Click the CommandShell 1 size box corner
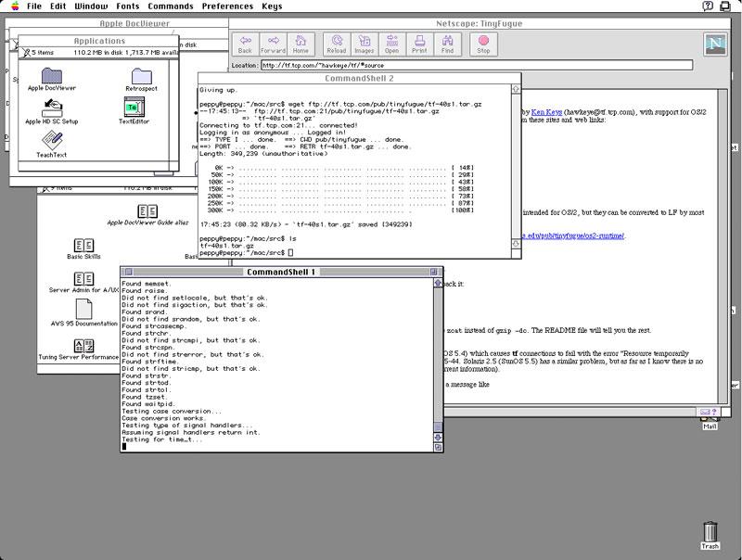This screenshot has width=742, height=560. coord(438,447)
